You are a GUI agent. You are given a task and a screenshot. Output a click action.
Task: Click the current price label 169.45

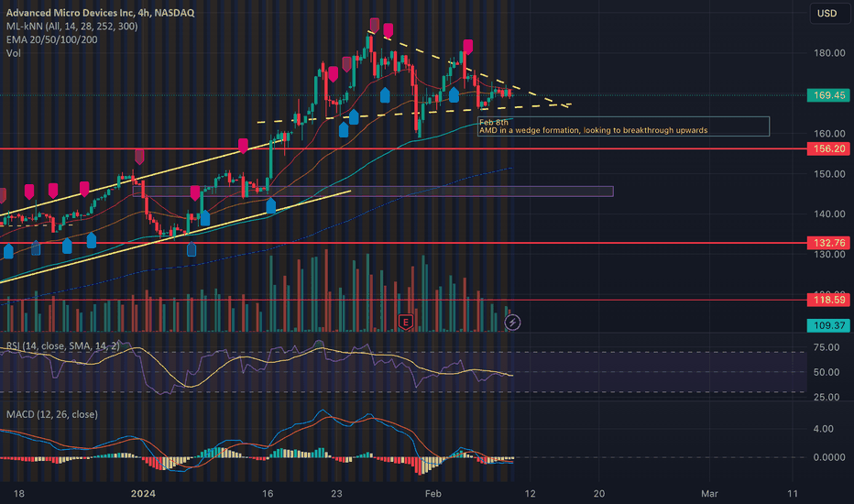pyautogui.click(x=829, y=95)
